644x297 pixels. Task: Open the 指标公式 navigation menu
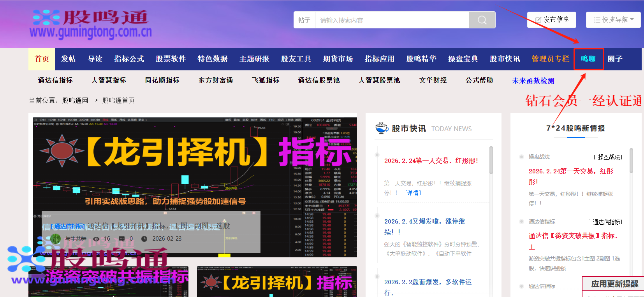coord(129,59)
